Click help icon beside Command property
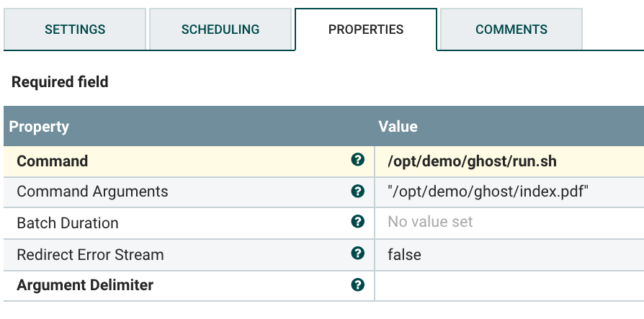644x319 pixels. (x=357, y=160)
